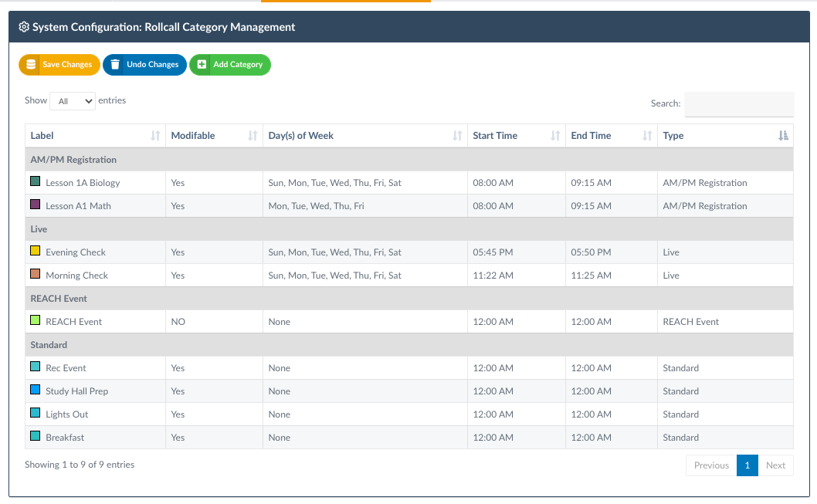Select the Lesson A1 Math label
Image resolution: width=817 pixels, height=504 pixels.
78,206
